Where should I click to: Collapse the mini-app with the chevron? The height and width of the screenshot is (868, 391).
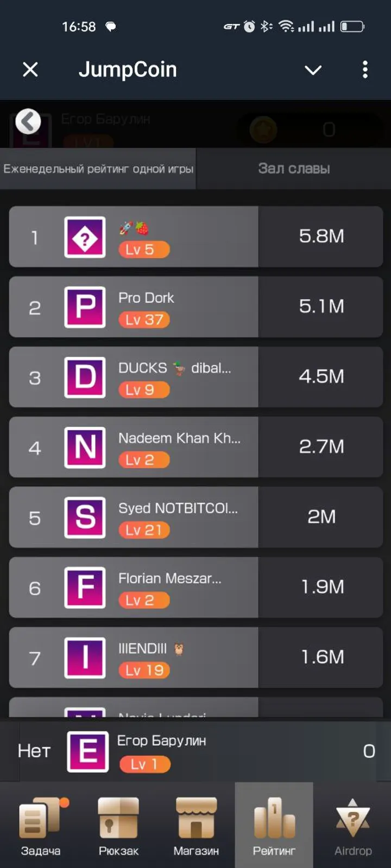click(x=313, y=69)
